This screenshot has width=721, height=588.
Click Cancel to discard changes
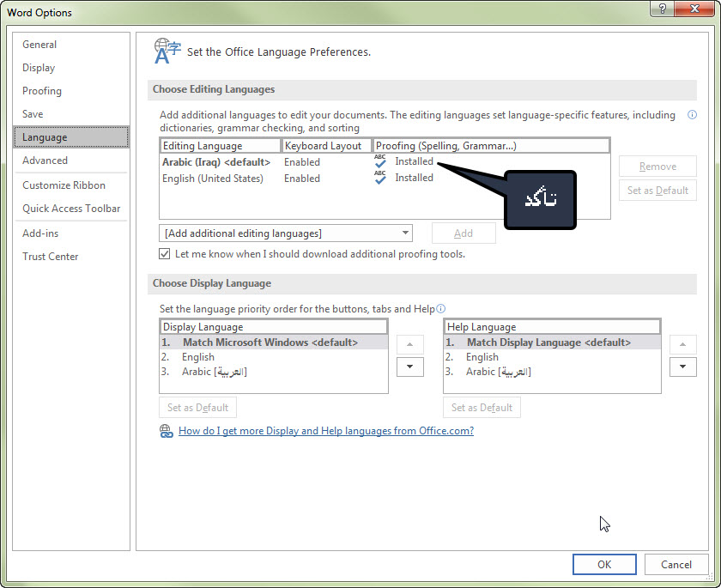coord(676,564)
